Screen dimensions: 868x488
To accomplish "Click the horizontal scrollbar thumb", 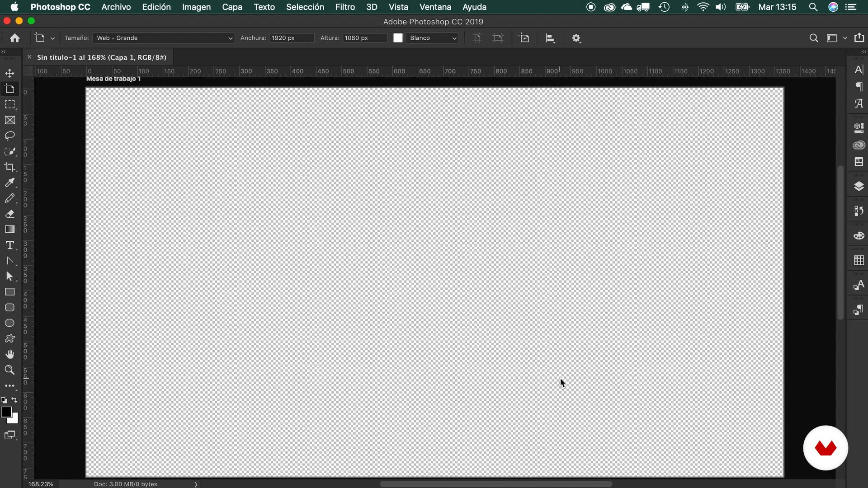I will [496, 484].
